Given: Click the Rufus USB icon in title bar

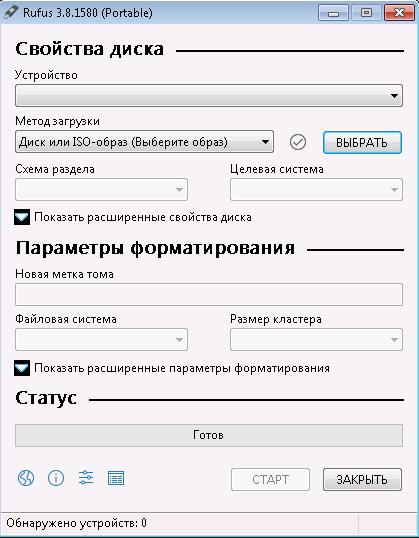Looking at the screenshot, I should [10, 12].
